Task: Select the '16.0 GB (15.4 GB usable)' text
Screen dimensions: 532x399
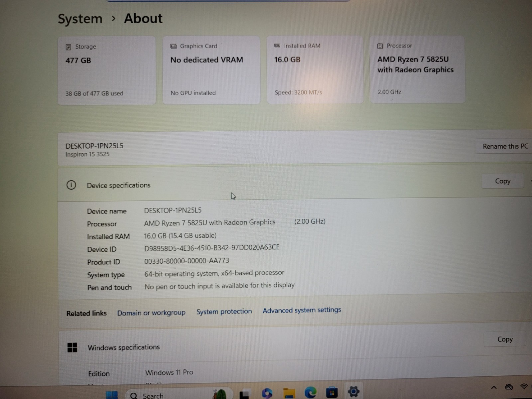Action: [x=180, y=236]
